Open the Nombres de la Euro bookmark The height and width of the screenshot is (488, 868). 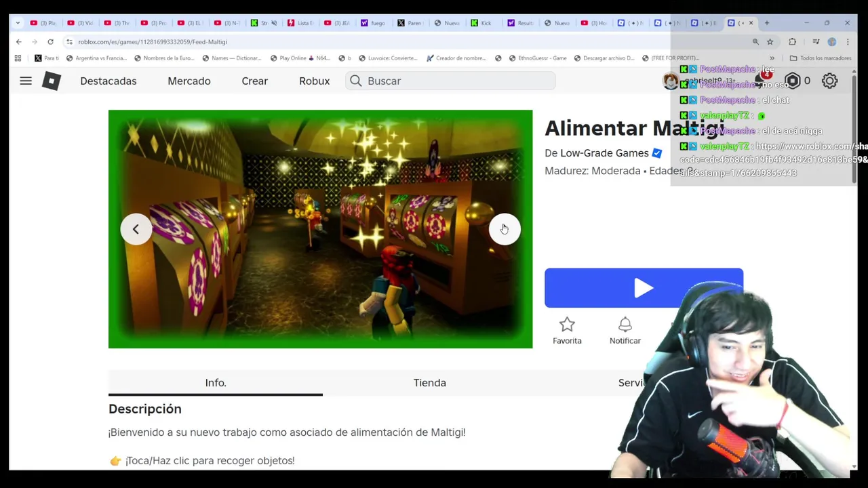pyautogui.click(x=164, y=58)
